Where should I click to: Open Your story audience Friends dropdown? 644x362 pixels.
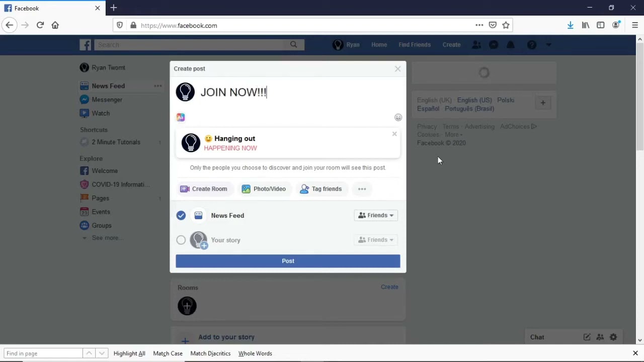pos(376,240)
